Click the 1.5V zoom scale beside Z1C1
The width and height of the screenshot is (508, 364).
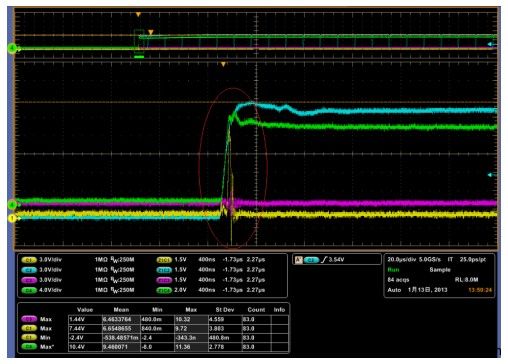tap(180, 260)
